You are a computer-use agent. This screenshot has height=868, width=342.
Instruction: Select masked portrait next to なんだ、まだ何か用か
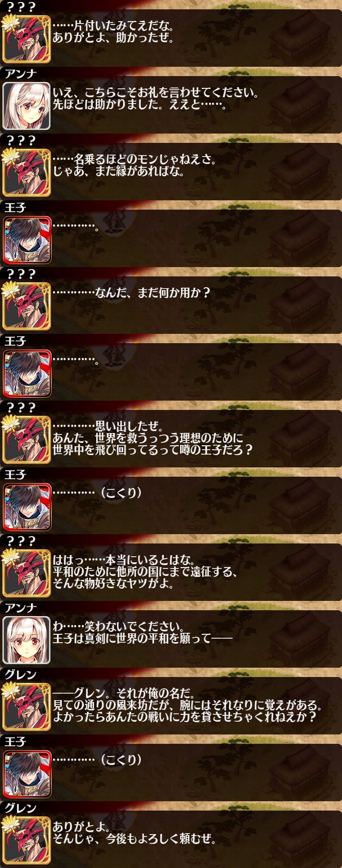tap(26, 306)
